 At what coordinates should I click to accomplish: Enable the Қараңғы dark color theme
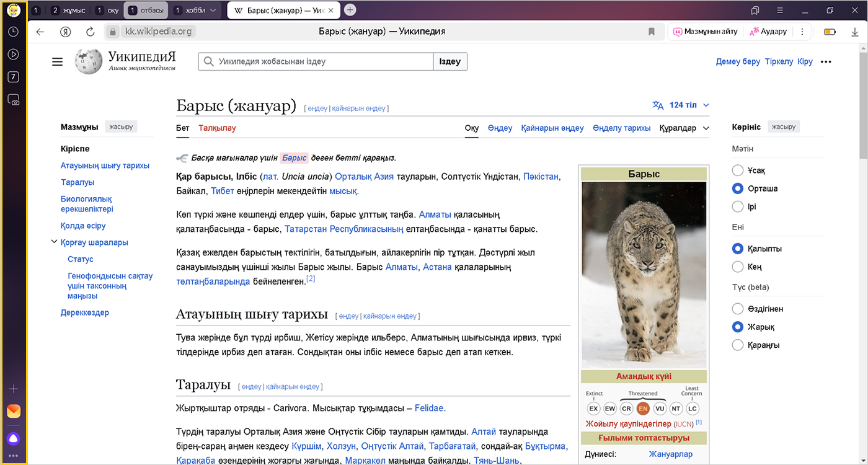point(738,345)
